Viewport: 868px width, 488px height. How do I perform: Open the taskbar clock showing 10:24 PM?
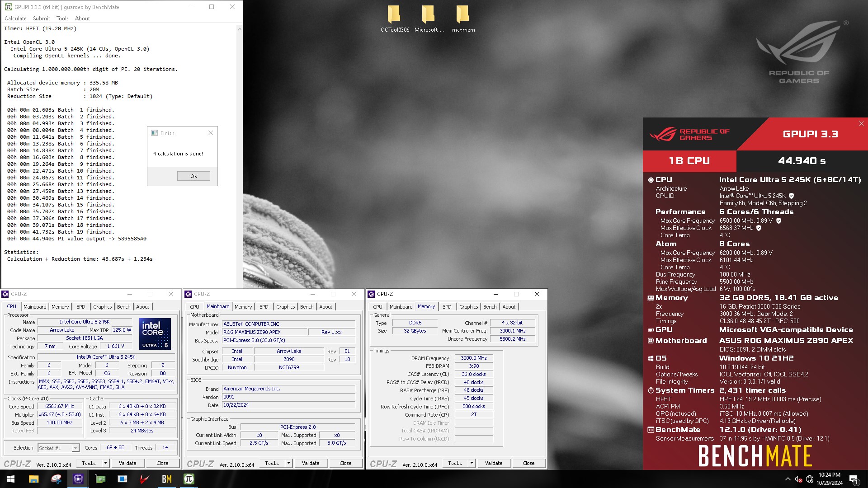(x=829, y=479)
